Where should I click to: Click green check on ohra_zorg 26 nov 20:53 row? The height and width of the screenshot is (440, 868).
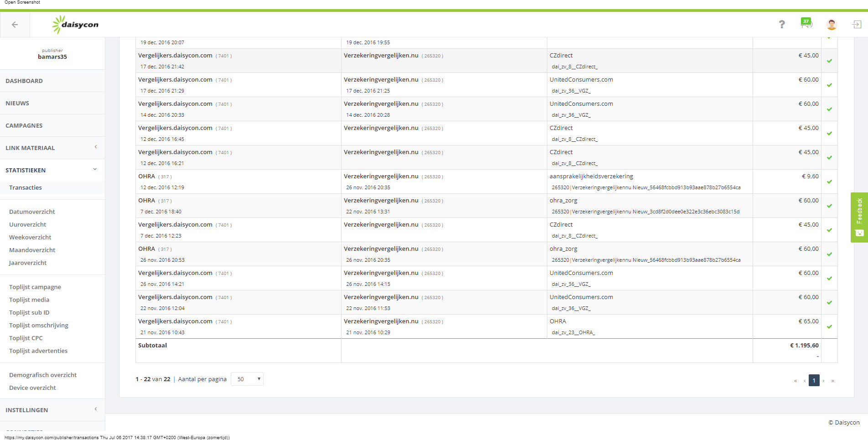(829, 254)
